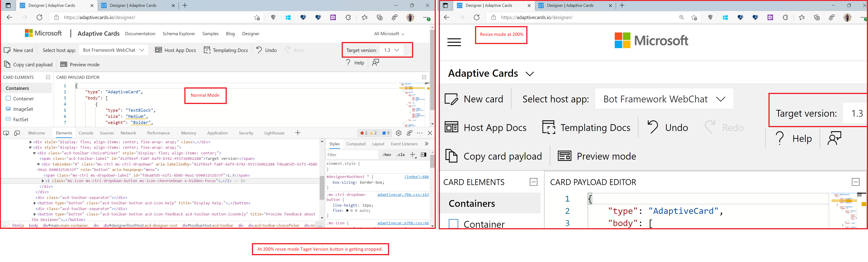Toggle device emulation mode in DevTools
Image resolution: width=868 pixels, height=262 pixels.
[17, 133]
